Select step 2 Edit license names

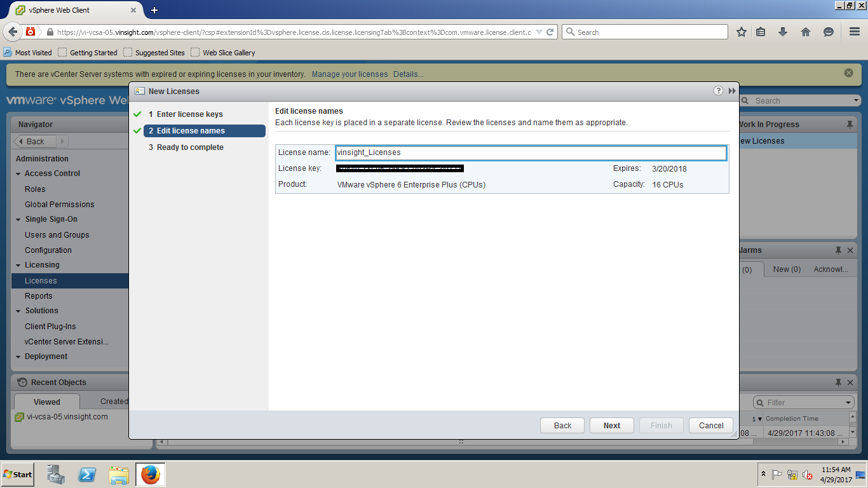coord(204,131)
